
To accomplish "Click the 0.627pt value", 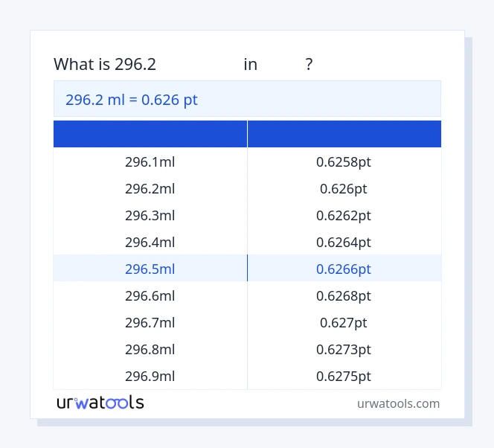I will [x=344, y=322].
